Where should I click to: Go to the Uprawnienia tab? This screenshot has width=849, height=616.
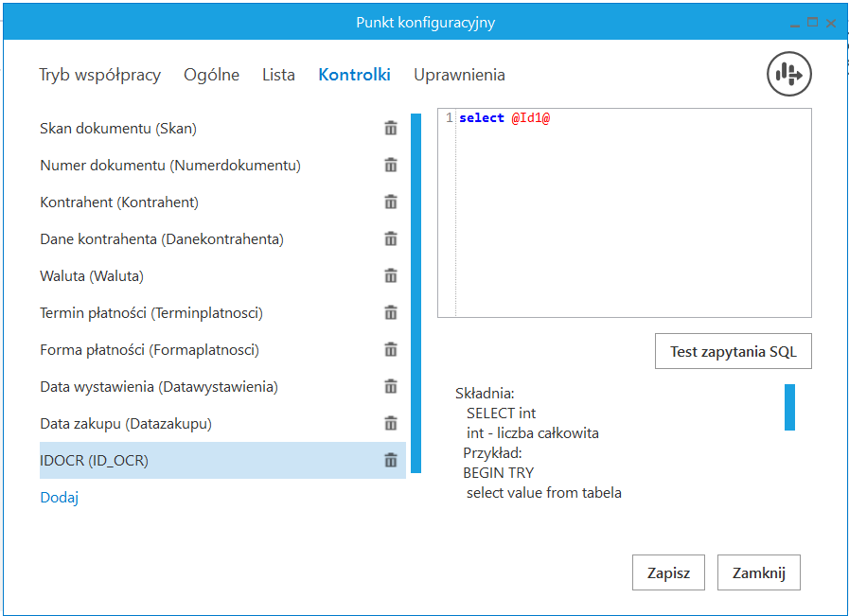[x=459, y=75]
